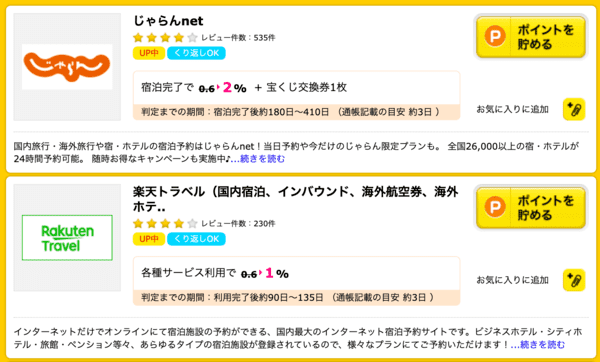Click the 宿泊完了で 2% reward box
Screen dimensions: 600x362
tap(297, 95)
